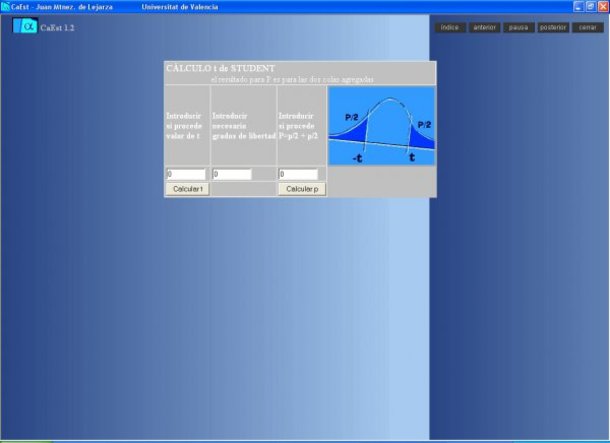Focus the P probability input field
Viewport: 610px width, 443px height.
298,174
